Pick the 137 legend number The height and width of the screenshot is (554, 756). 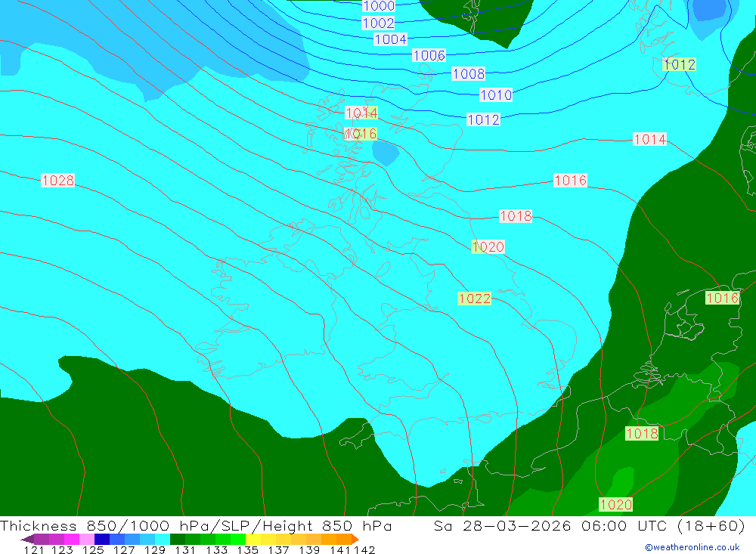[279, 550]
